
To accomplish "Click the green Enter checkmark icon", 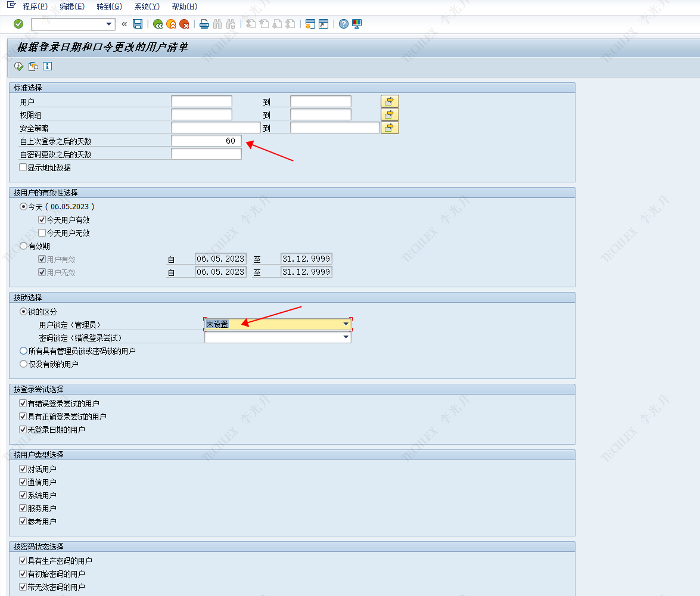I will [18, 24].
